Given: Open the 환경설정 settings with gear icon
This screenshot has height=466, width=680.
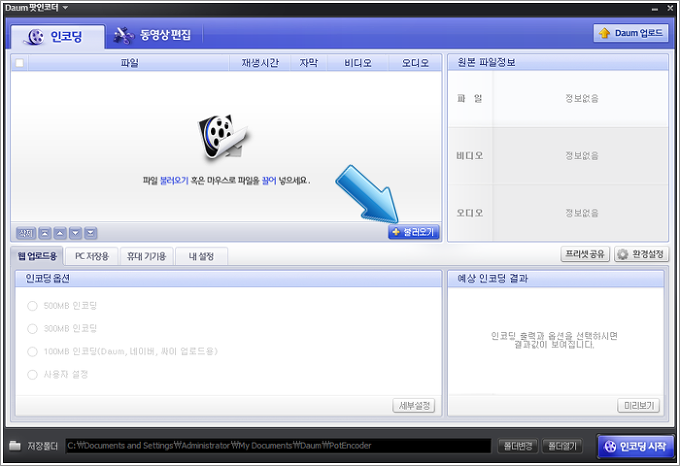Looking at the screenshot, I should click(641, 254).
